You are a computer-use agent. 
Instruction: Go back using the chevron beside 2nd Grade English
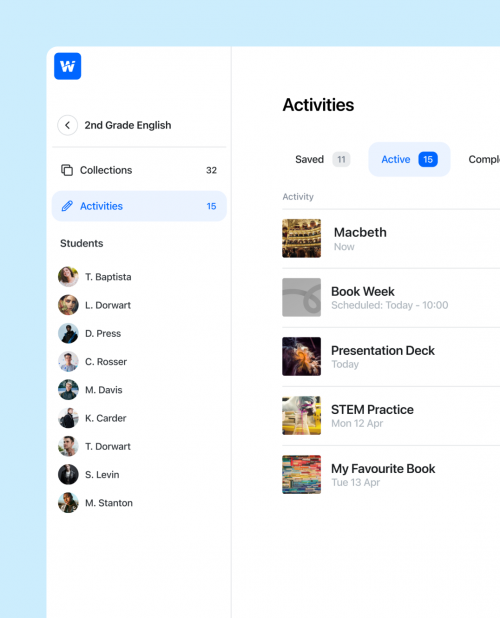click(x=67, y=125)
